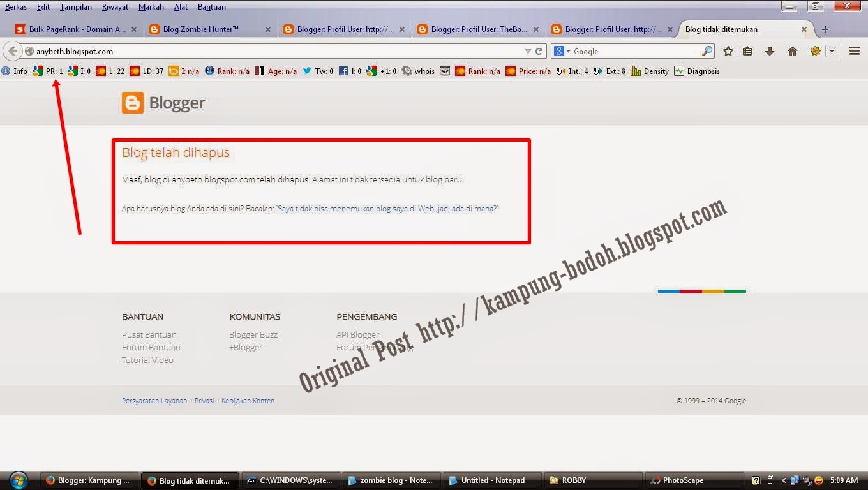This screenshot has width=868, height=490.
Task: Open the Bantuan menu
Action: point(211,7)
